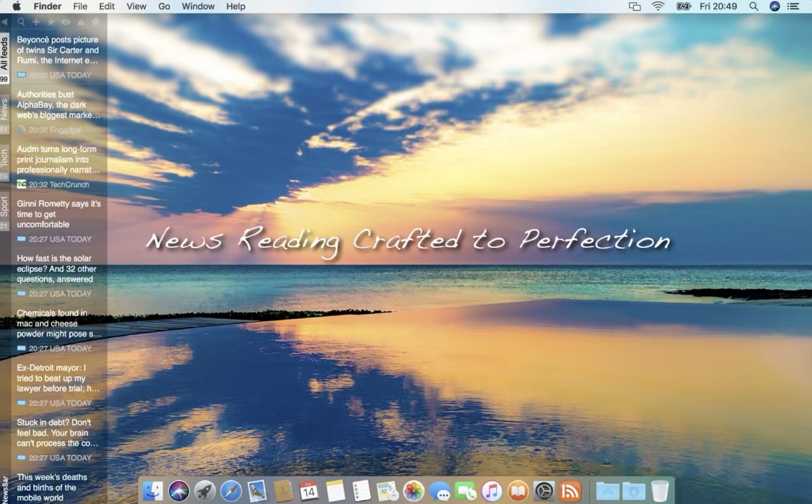Click the search magnifier in the news bar

[21, 22]
